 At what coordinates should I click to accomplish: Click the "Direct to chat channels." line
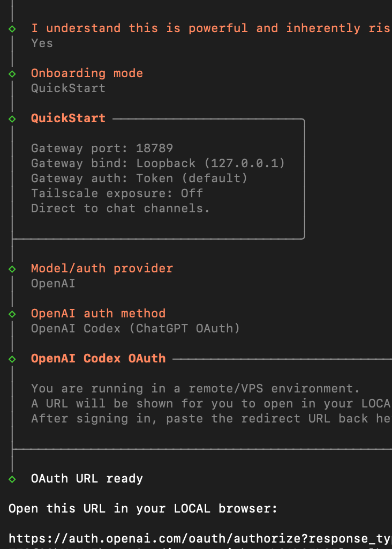[120, 209]
